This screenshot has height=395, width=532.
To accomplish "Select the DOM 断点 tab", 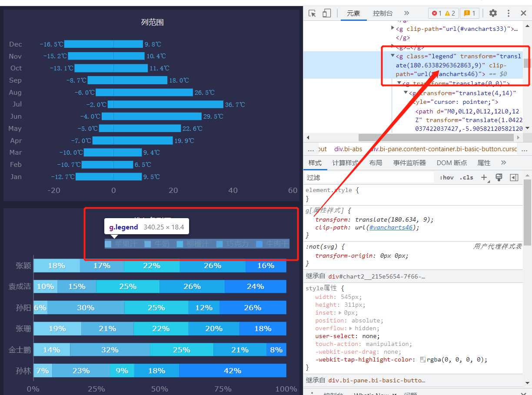I will click(x=452, y=163).
